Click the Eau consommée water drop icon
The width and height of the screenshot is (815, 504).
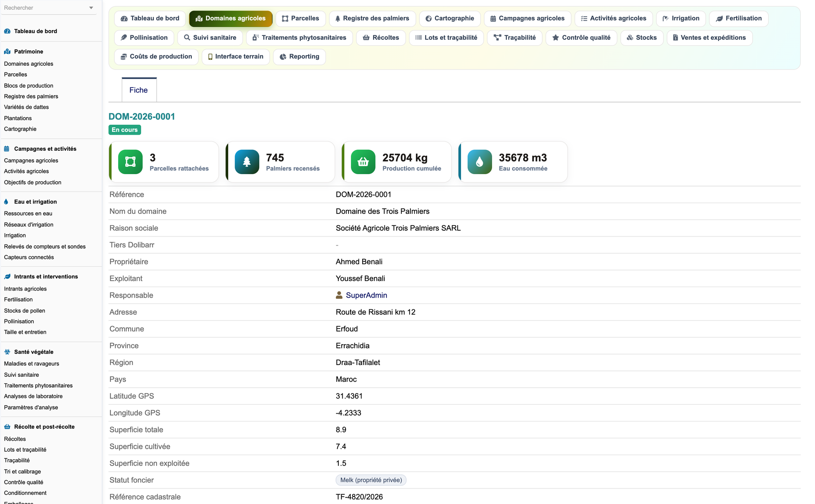pyautogui.click(x=480, y=162)
